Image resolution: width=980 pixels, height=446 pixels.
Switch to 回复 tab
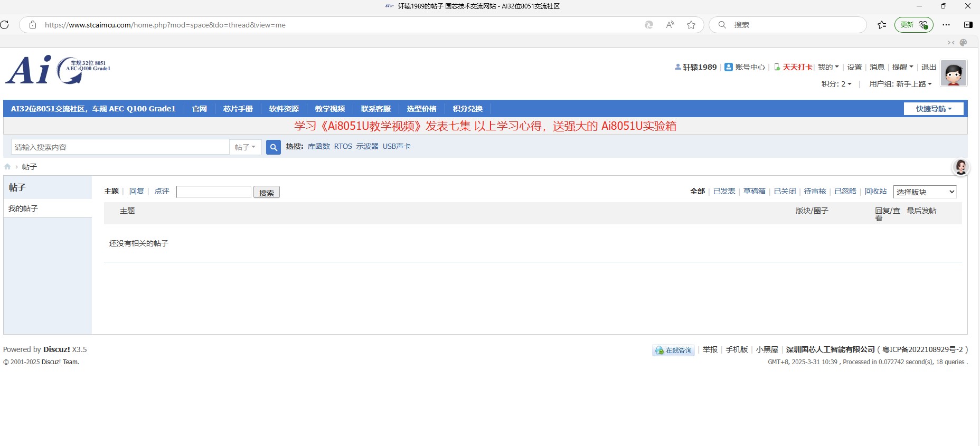pos(137,191)
